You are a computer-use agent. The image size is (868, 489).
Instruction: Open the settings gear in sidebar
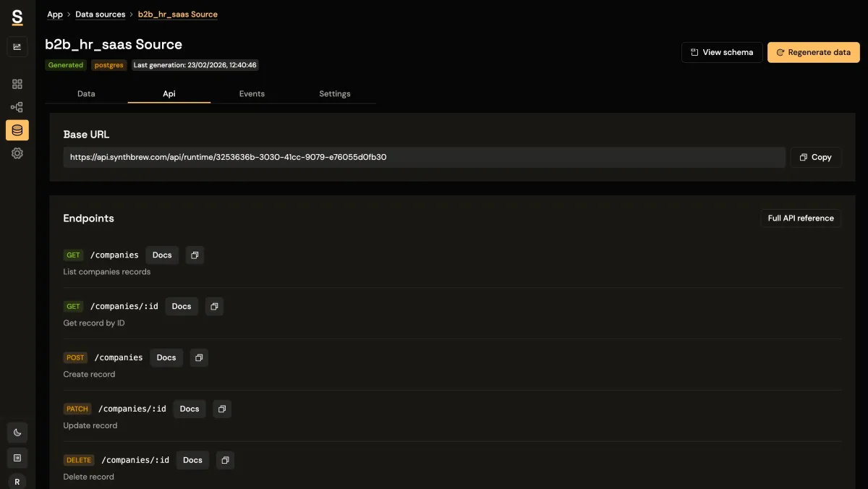click(17, 153)
